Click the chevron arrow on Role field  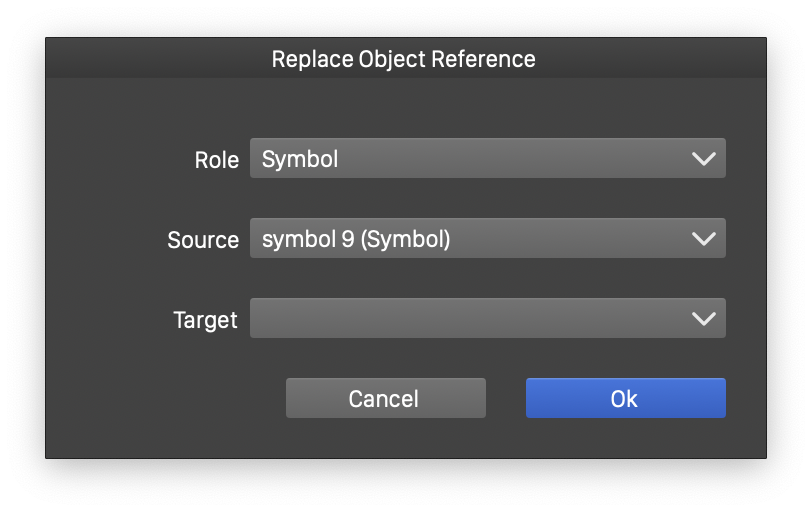(x=703, y=159)
